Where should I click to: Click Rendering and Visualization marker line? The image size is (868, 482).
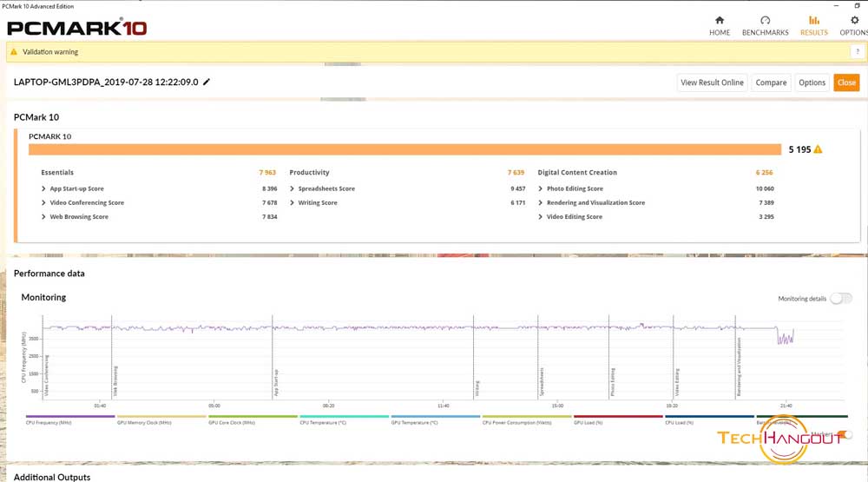(x=735, y=357)
